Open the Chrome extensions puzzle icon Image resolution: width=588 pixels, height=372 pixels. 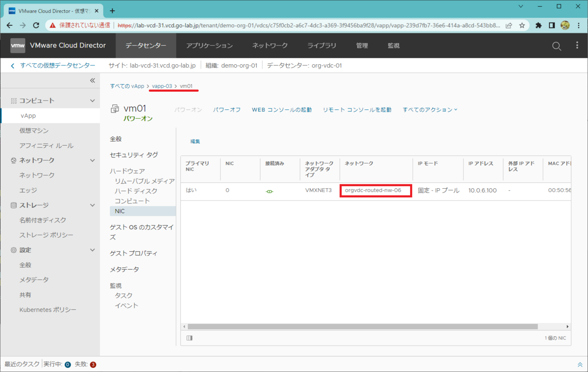pyautogui.click(x=539, y=25)
